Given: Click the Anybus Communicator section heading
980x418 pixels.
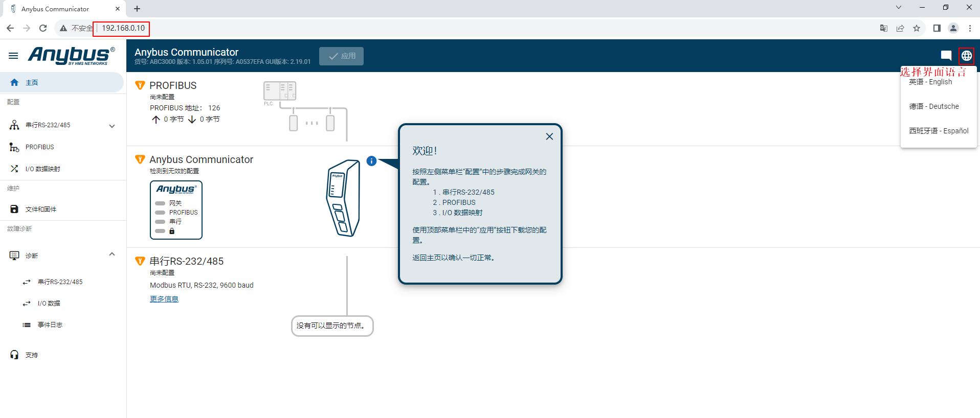Looking at the screenshot, I should click(201, 159).
